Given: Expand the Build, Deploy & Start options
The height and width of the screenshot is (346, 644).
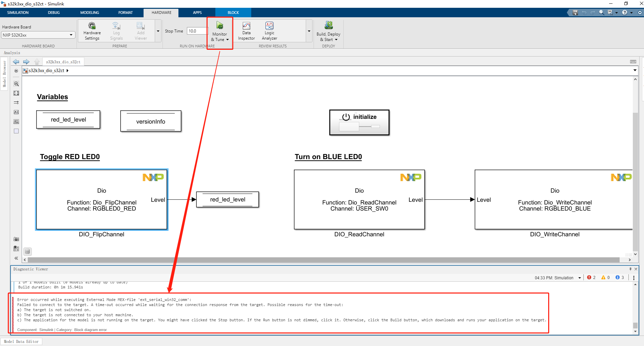Looking at the screenshot, I should coord(336,39).
